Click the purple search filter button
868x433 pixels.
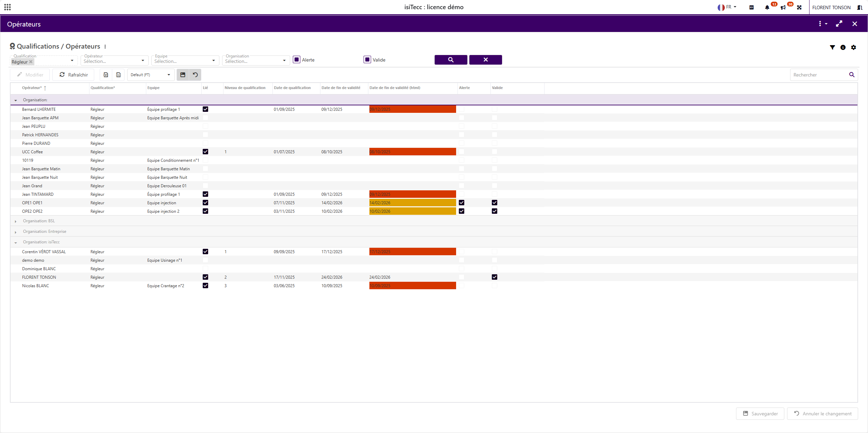tap(451, 60)
